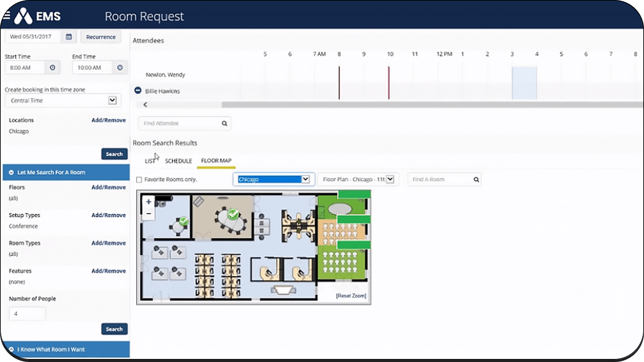Zoom in on the floor map
Viewport: 644px width, 362px height.
148,202
